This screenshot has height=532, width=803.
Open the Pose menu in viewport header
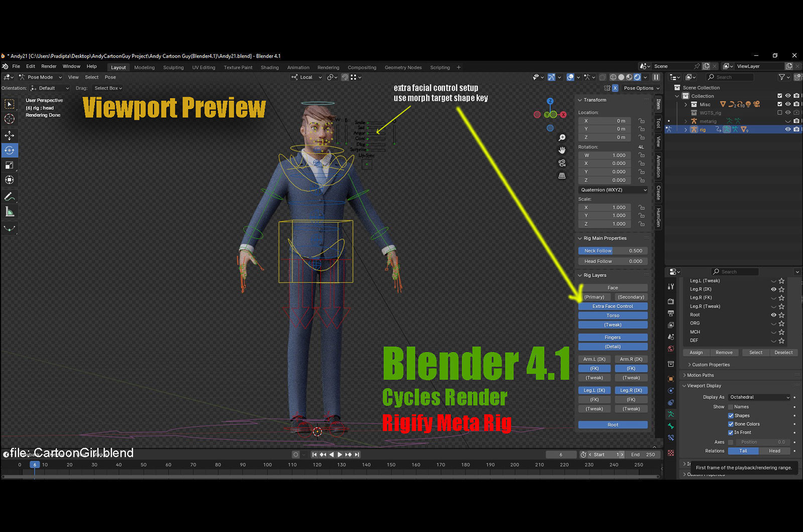[110, 77]
